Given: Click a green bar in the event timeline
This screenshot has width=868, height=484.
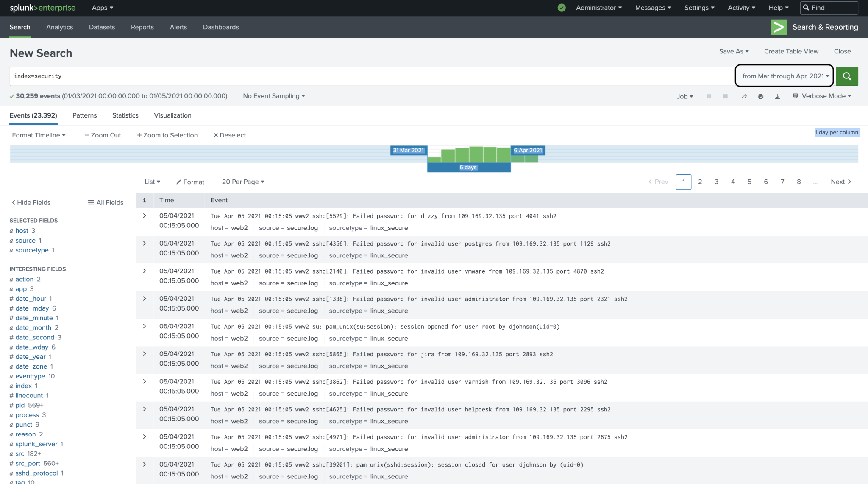Looking at the screenshot, I should tap(476, 155).
